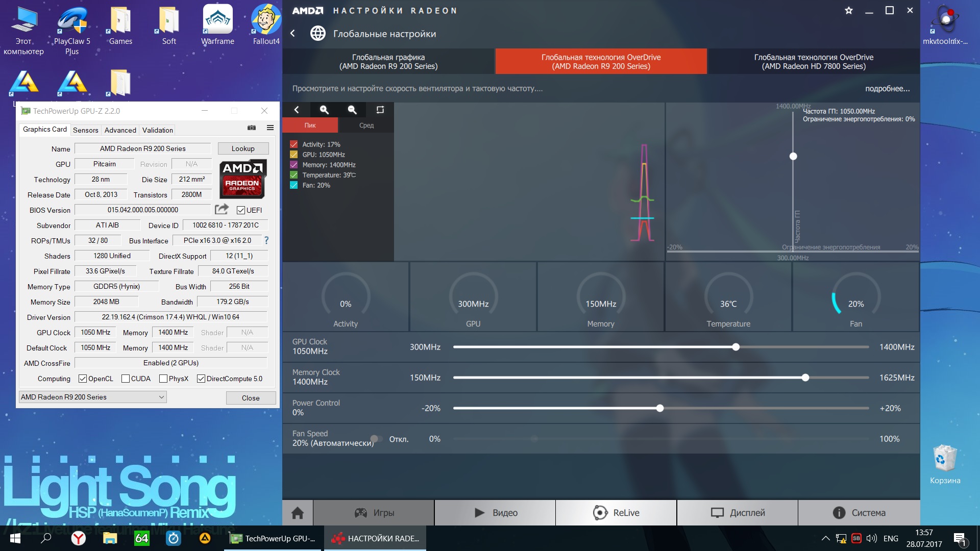Click the Bus Interface question mark in GPU-Z
Screen dimensions: 980x551
(266, 240)
